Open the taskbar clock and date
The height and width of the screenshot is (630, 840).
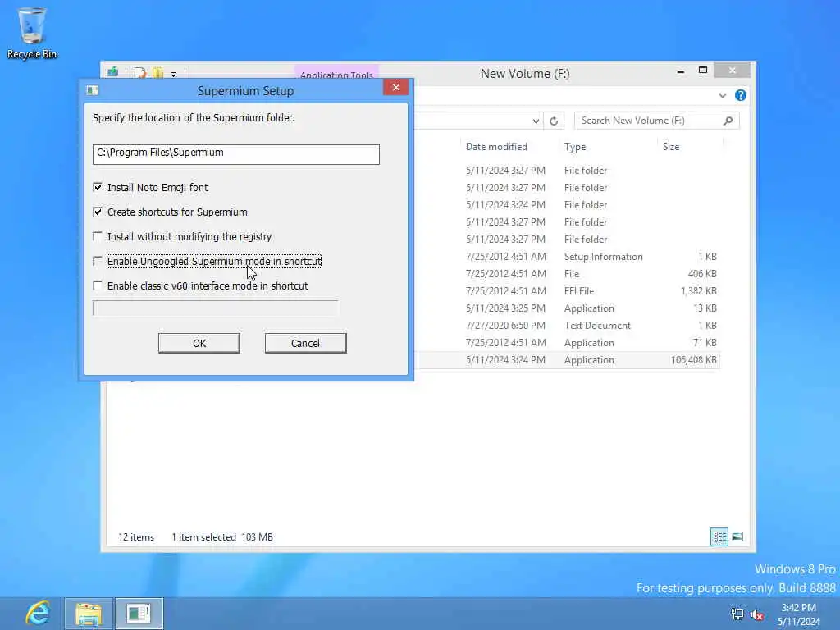pyautogui.click(x=799, y=614)
